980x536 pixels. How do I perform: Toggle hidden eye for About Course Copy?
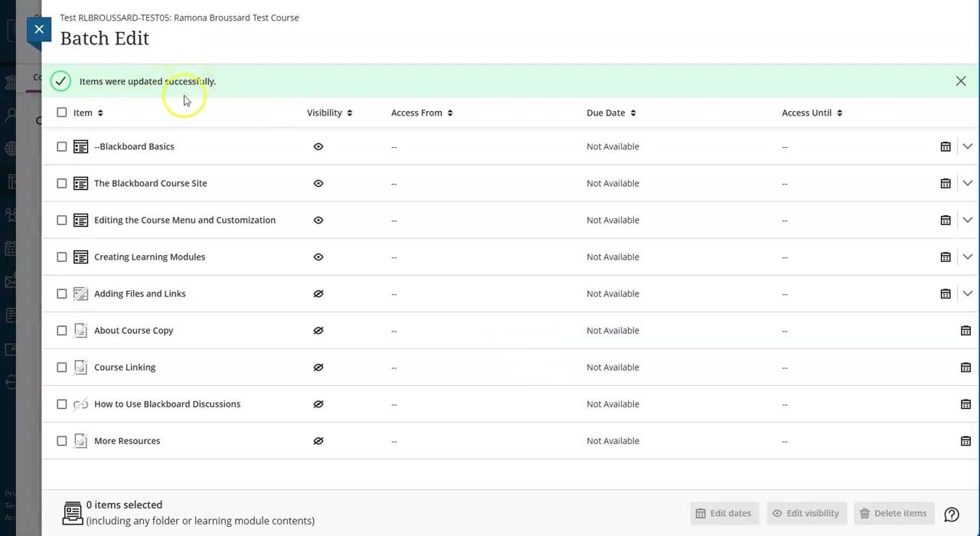[x=318, y=330]
